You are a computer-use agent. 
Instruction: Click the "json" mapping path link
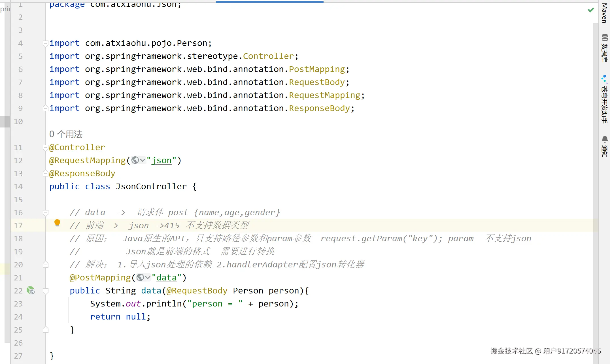161,160
